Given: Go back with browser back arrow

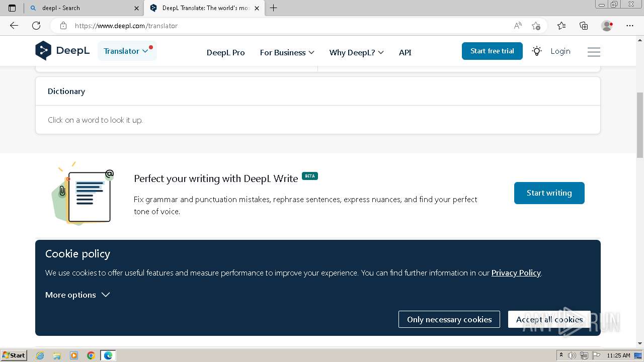Looking at the screenshot, I should pyautogui.click(x=14, y=26).
